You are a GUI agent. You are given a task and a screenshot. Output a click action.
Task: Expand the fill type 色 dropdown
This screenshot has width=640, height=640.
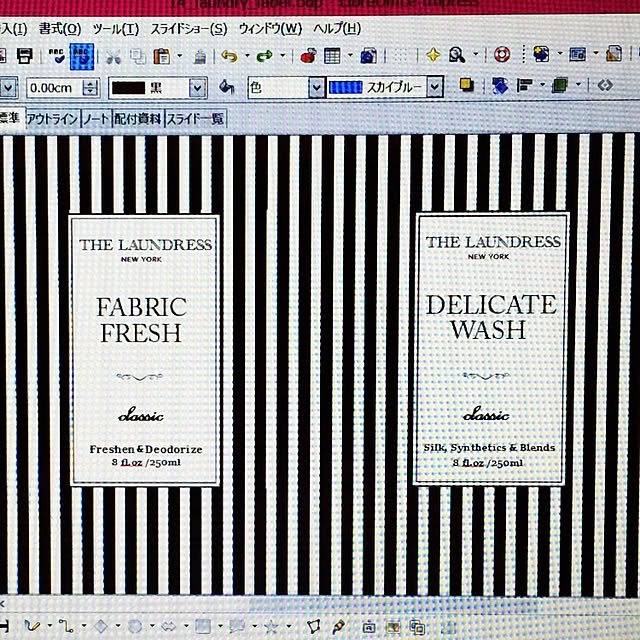[x=316, y=87]
